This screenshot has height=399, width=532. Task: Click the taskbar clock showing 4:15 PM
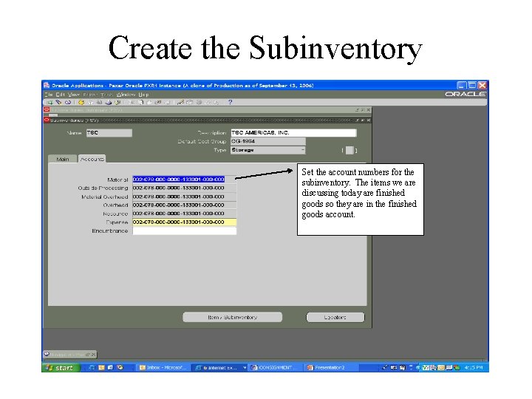474,367
